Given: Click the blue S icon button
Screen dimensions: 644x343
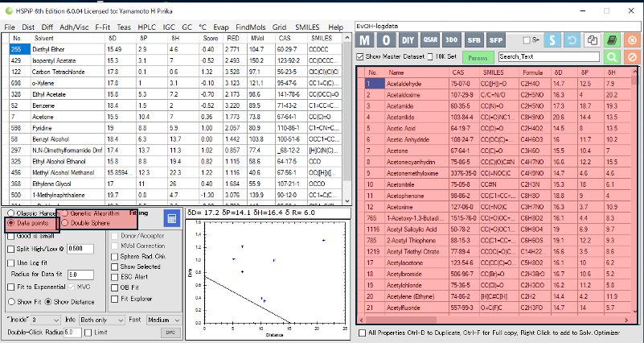Looking at the screenshot, I should click(553, 39).
